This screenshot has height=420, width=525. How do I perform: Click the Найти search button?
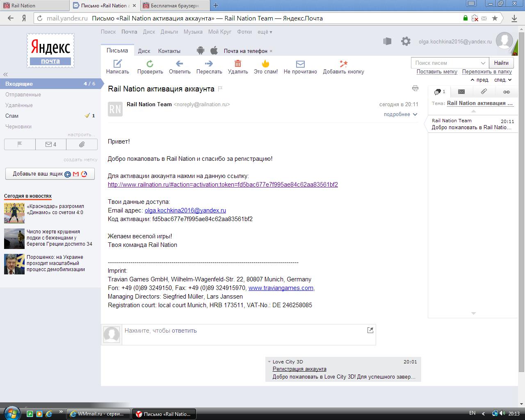click(x=501, y=63)
